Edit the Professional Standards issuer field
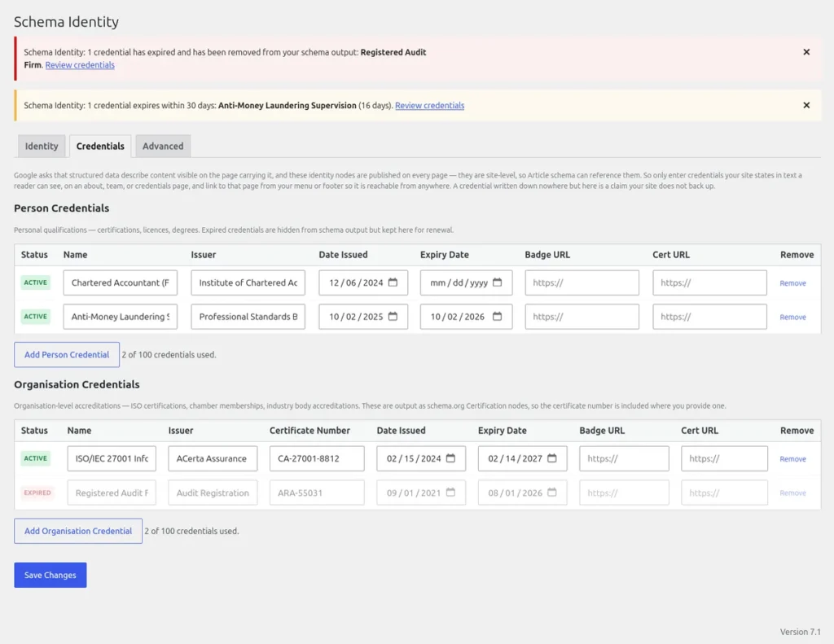This screenshot has height=644, width=834. 248,317
